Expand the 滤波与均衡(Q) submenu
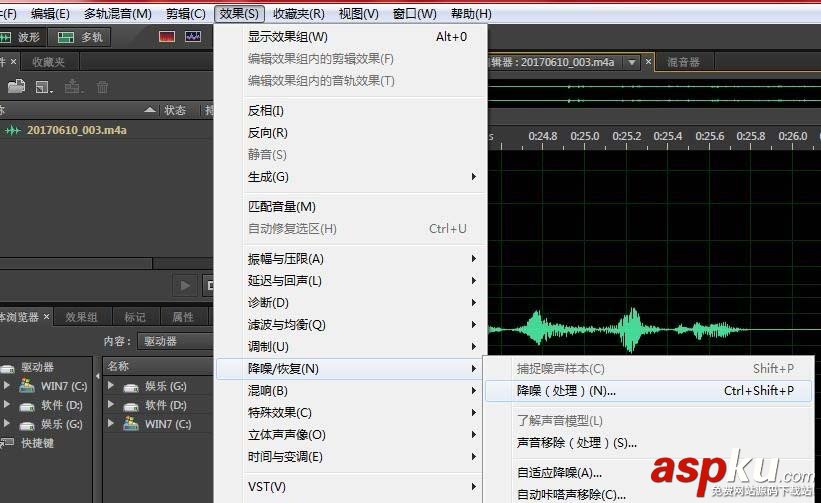The width and height of the screenshot is (821, 503). point(351,325)
